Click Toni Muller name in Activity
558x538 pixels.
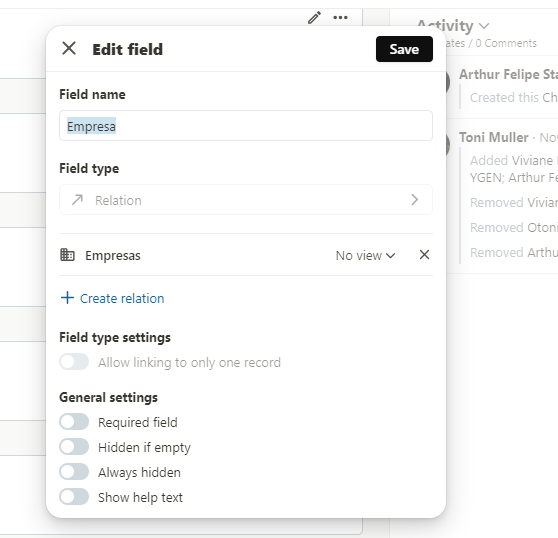494,137
